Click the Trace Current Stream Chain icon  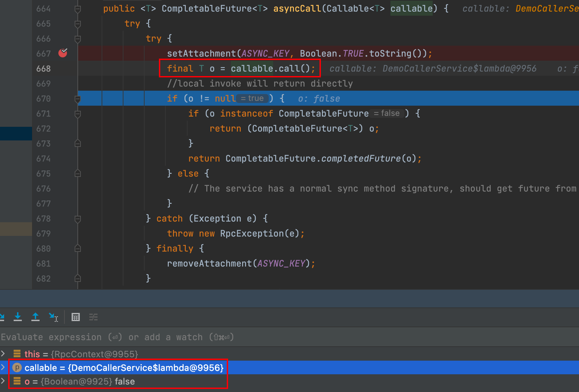[x=93, y=317]
